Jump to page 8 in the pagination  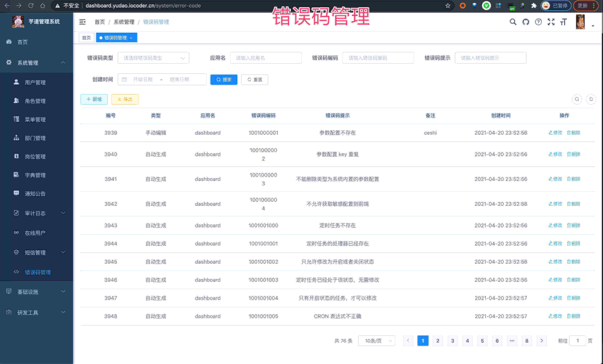coord(527,340)
